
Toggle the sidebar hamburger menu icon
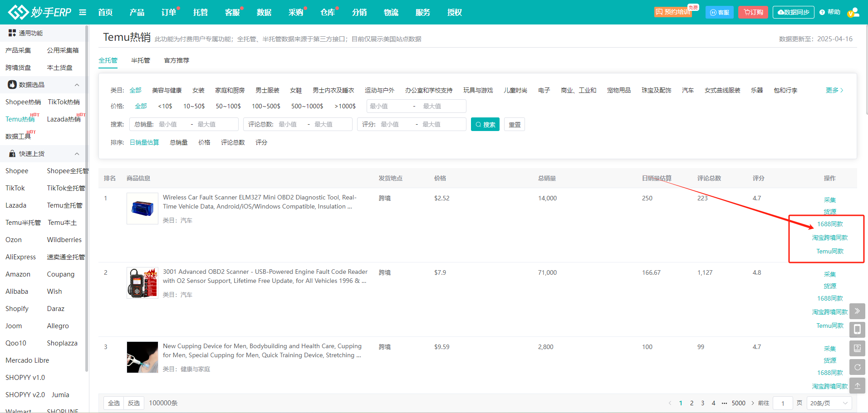click(x=83, y=12)
